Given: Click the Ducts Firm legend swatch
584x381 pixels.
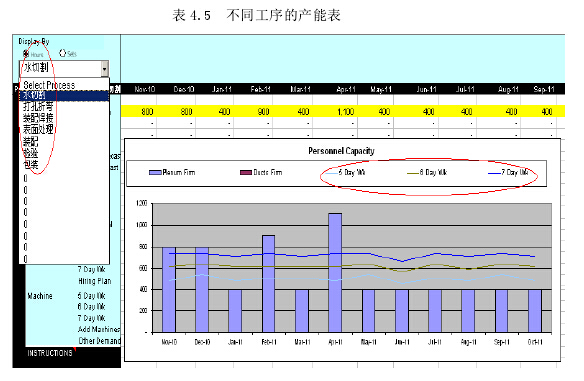Looking at the screenshot, I should [x=246, y=172].
